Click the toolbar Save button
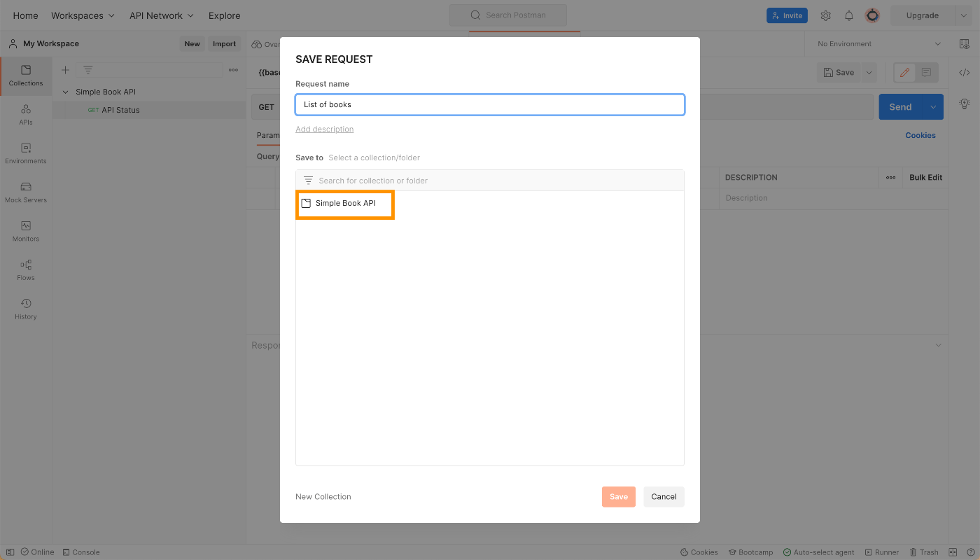 [x=839, y=72]
